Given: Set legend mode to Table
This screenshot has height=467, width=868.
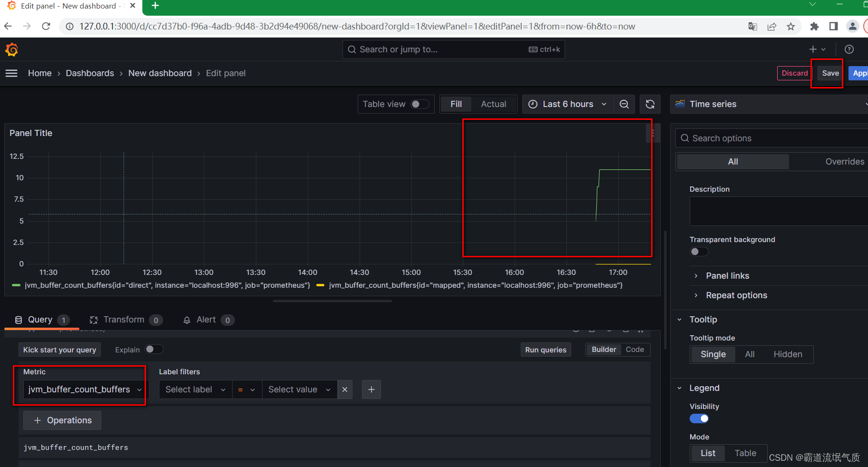Looking at the screenshot, I should pos(745,453).
